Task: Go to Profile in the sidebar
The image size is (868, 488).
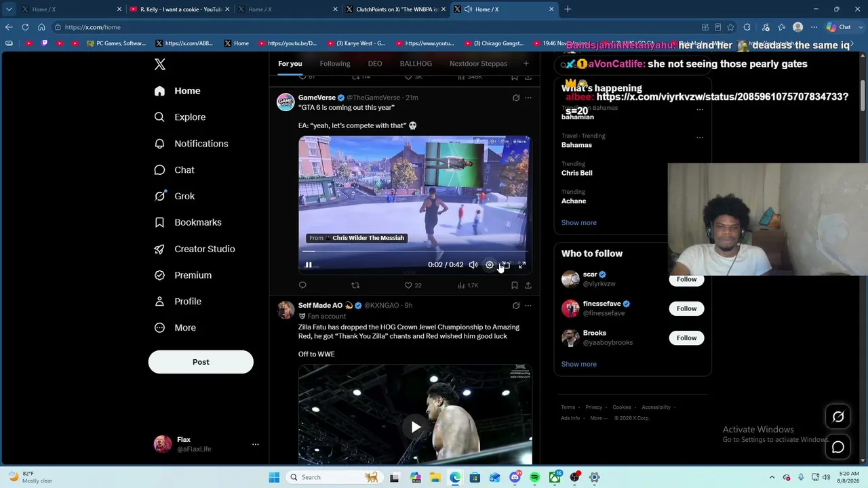Action: click(178, 302)
